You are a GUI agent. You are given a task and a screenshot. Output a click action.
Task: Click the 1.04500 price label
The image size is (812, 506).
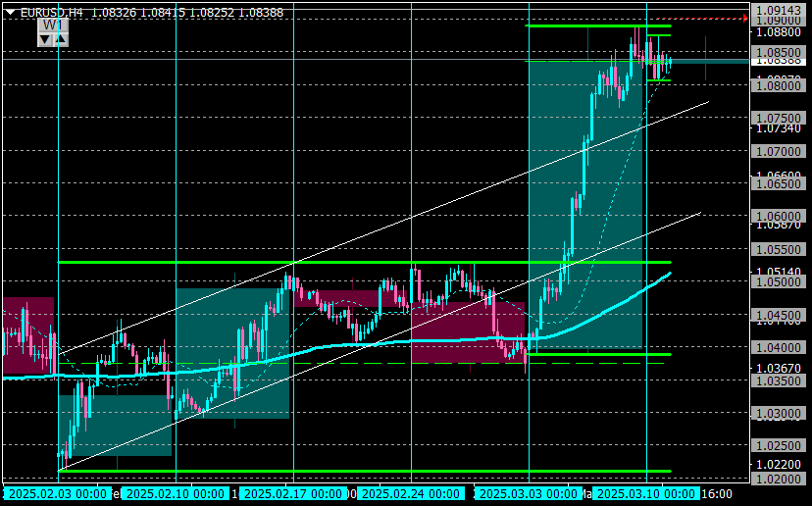click(779, 315)
